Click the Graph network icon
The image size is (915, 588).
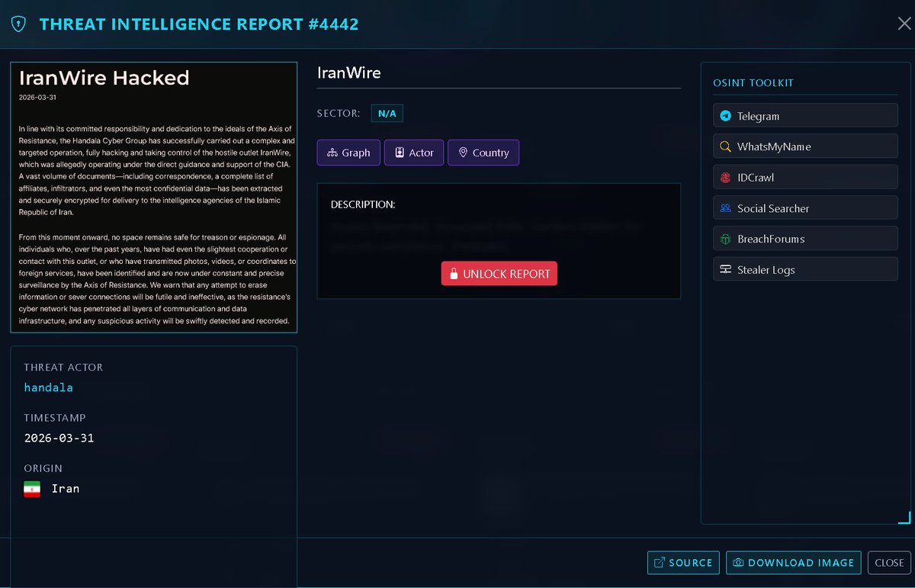[332, 153]
